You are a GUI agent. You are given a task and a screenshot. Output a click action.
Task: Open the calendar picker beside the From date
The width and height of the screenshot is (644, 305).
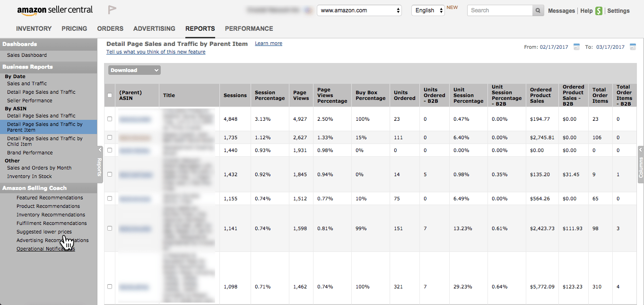point(576,47)
